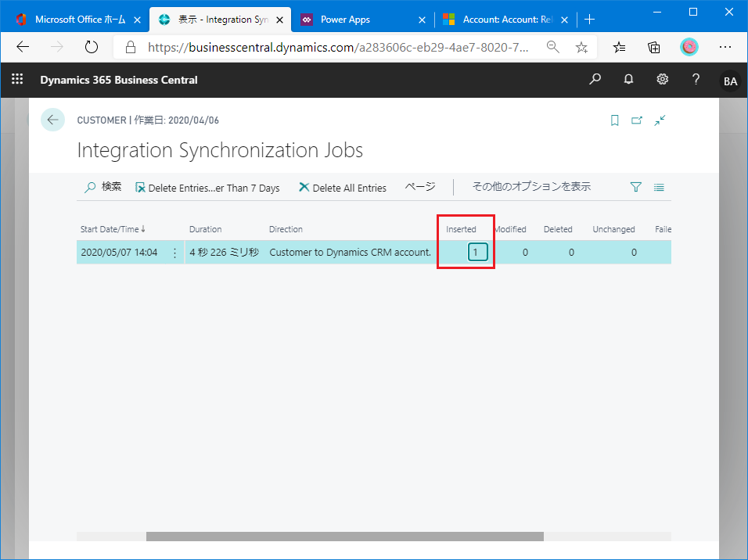Close the Account: Account tab
The width and height of the screenshot is (748, 560).
click(x=564, y=20)
